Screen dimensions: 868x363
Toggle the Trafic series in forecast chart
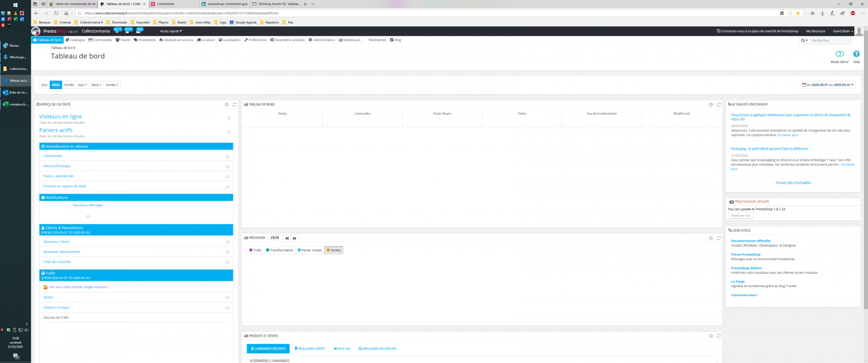click(255, 250)
